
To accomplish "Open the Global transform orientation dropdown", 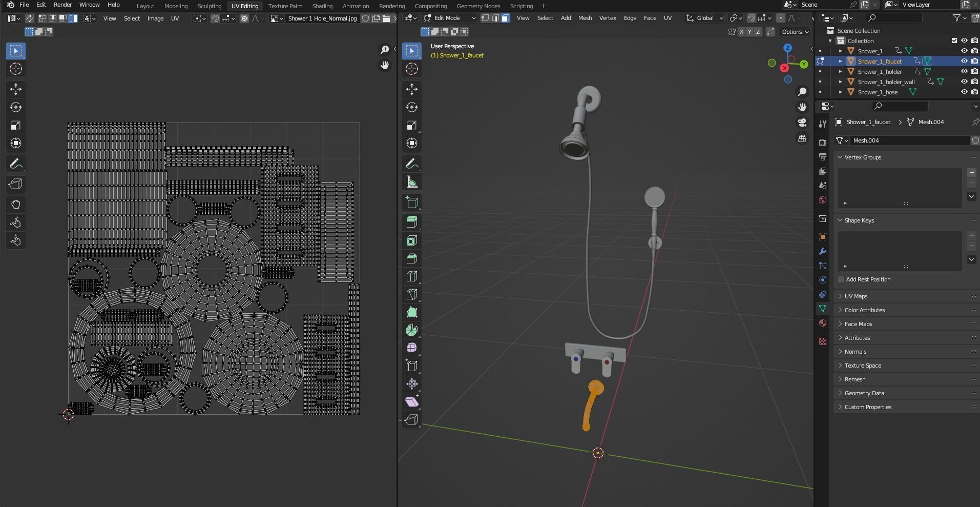I will [705, 18].
